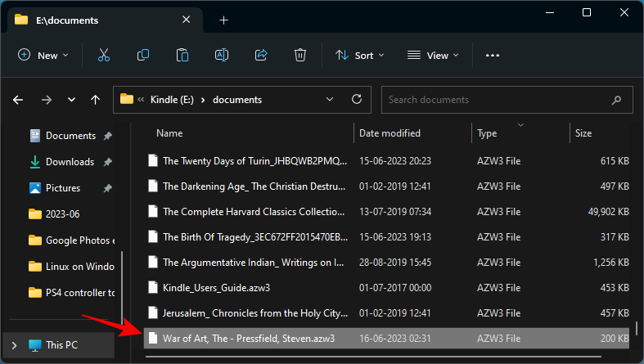Click the Cut scissors icon
Screen dimensions: 644x364
[x=103, y=55]
